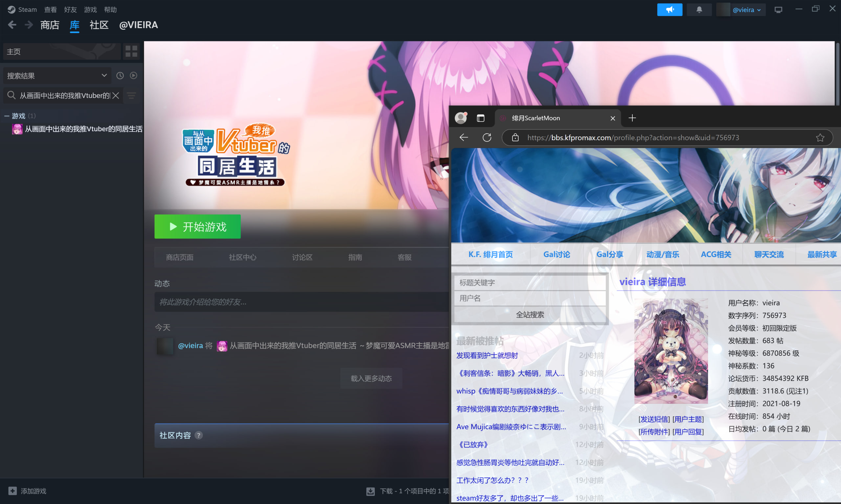
Task: Click the 标题关键字 search field
Action: click(x=530, y=283)
